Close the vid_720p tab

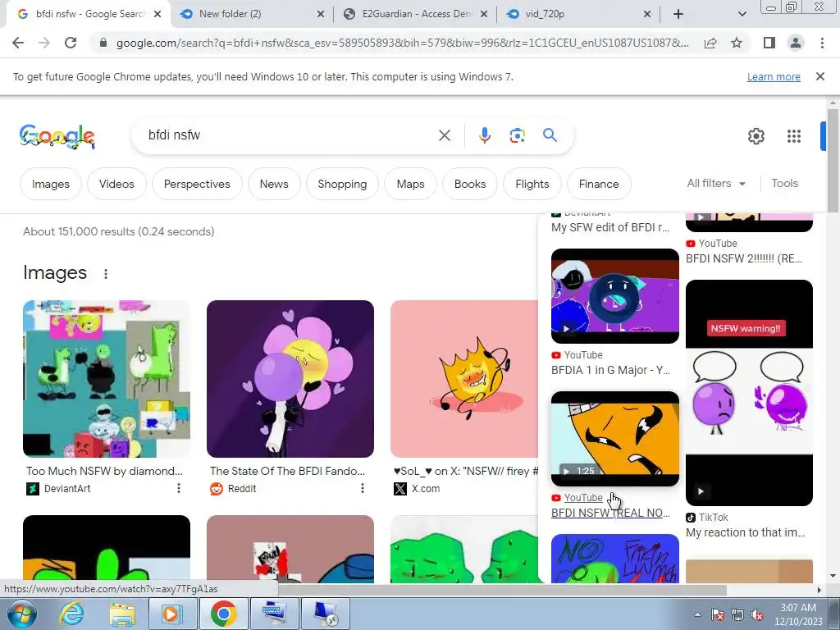click(647, 14)
